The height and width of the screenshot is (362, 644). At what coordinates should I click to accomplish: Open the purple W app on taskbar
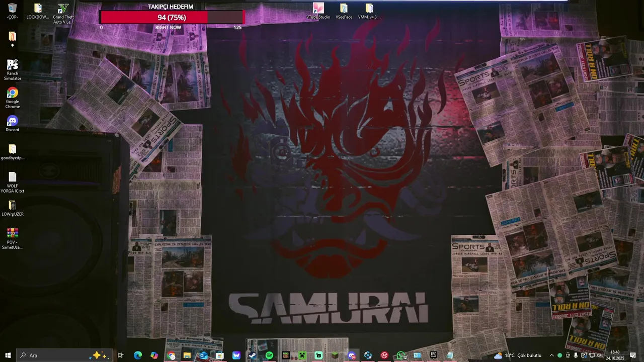[x=236, y=355]
